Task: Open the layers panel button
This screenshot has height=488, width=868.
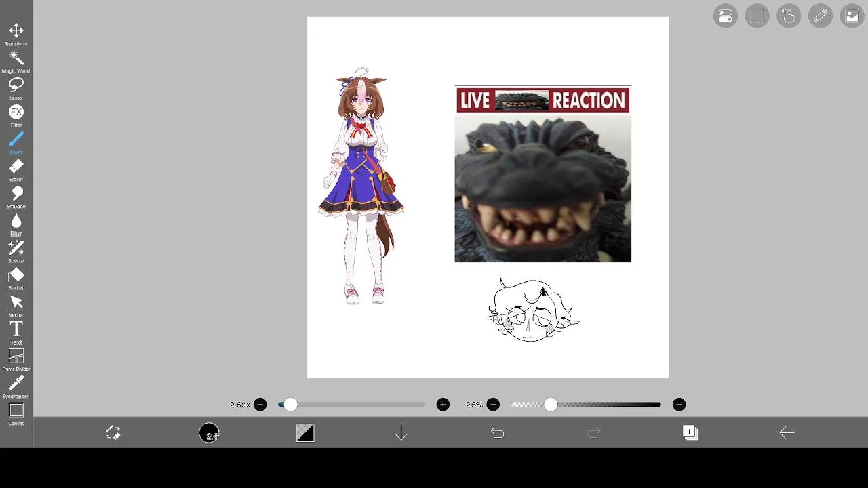Action: tap(690, 432)
